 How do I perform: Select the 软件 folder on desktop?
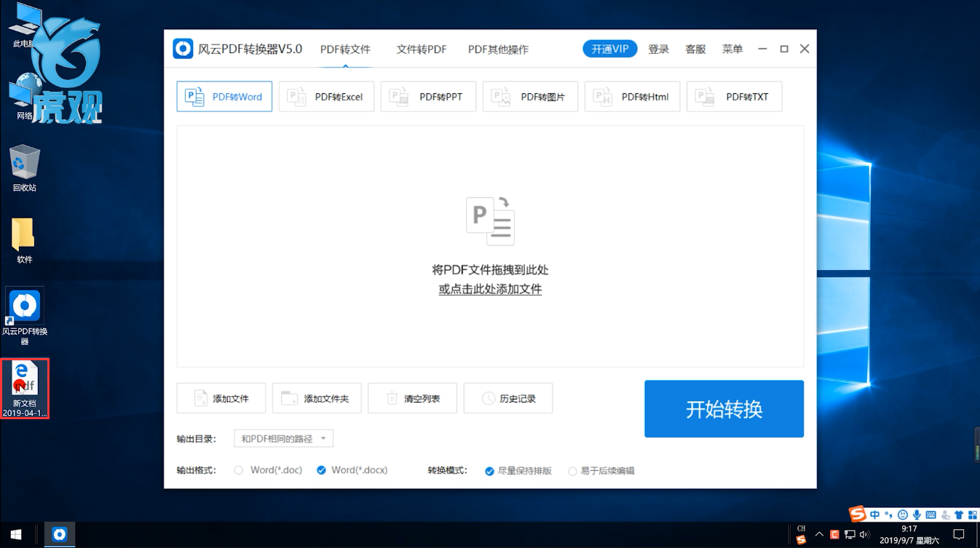[24, 240]
